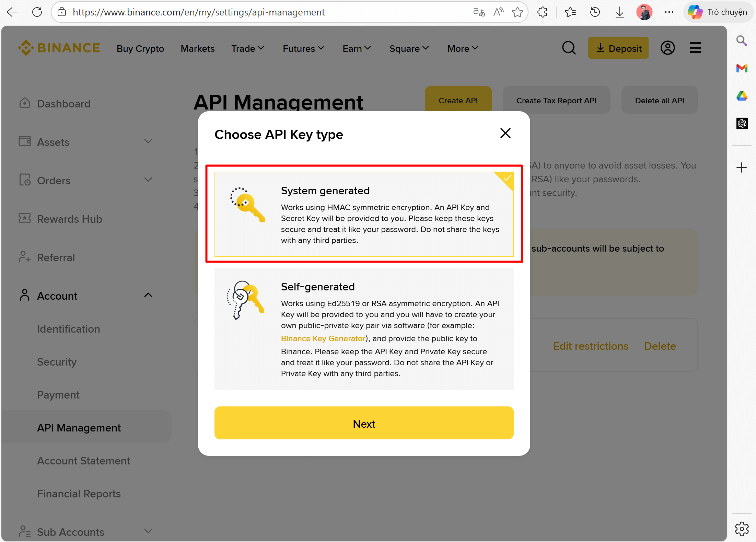The image size is (756, 542).
Task: Click the Binance logo
Action: tap(59, 48)
